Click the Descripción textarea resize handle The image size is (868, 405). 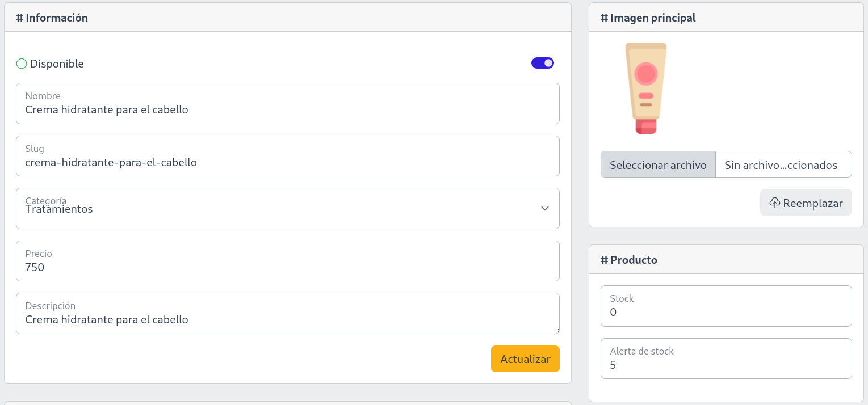coord(556,331)
